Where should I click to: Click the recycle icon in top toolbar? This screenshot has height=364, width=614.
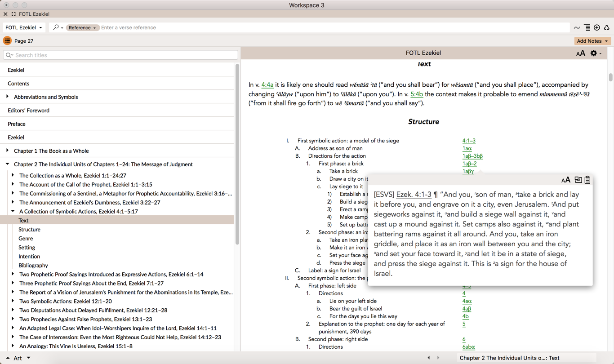click(x=606, y=28)
